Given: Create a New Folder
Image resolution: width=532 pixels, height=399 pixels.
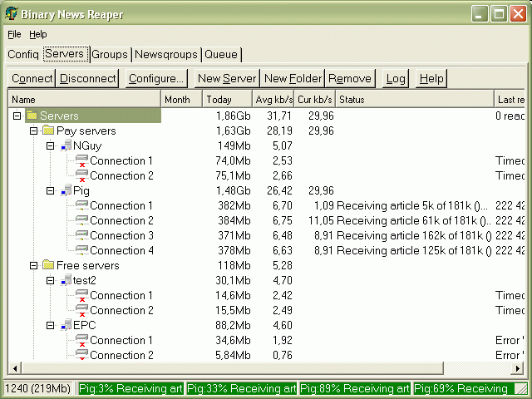Looking at the screenshot, I should coord(293,78).
